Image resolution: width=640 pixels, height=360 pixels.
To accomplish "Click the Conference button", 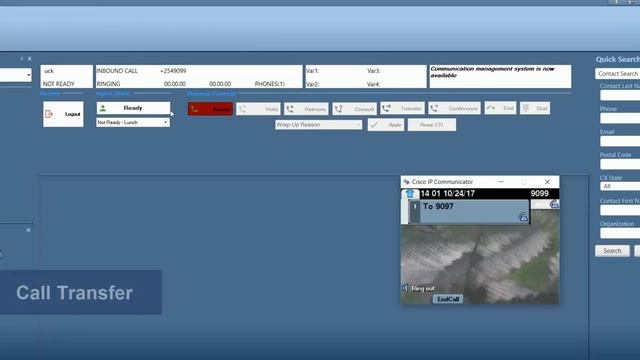I will [454, 109].
